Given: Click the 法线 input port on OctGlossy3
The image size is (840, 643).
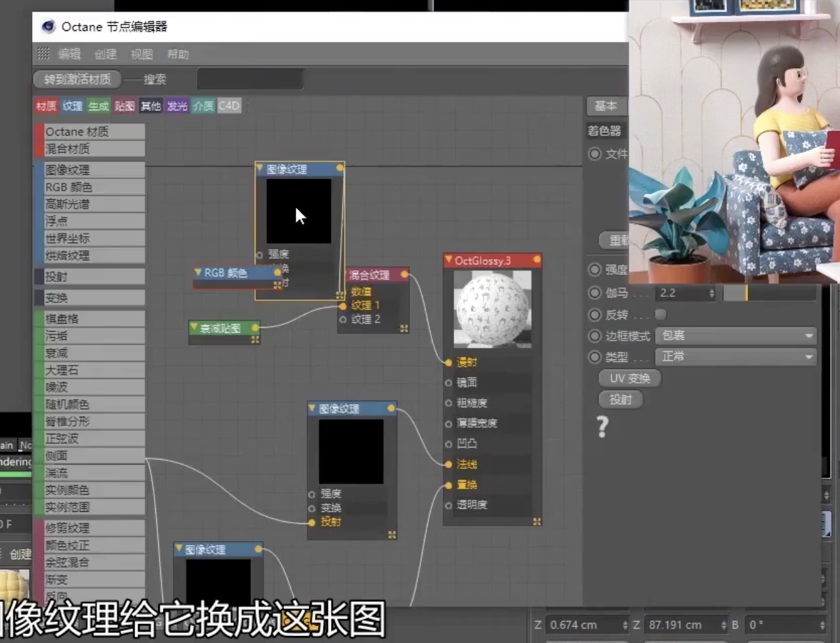Looking at the screenshot, I should tap(448, 465).
